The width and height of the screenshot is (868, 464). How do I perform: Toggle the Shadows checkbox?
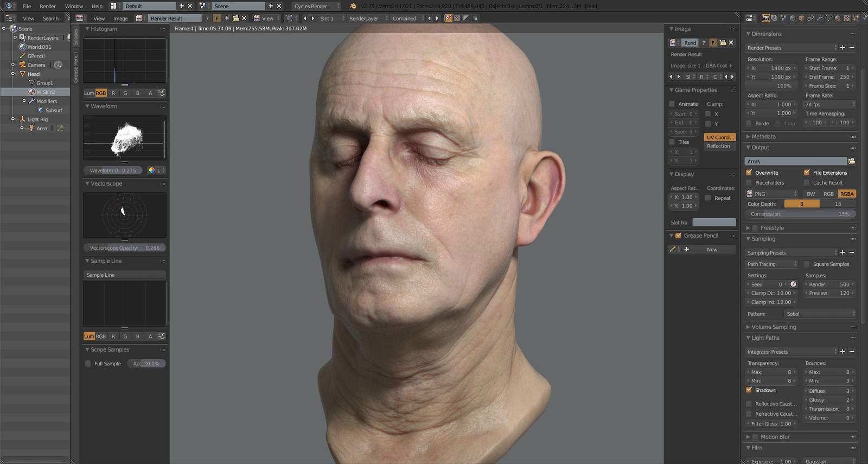point(749,390)
